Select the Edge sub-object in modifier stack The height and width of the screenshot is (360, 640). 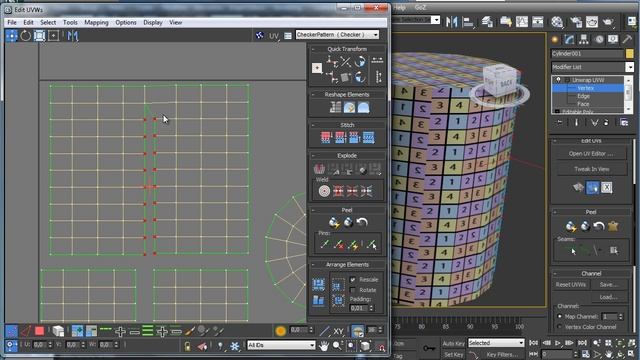[583, 96]
